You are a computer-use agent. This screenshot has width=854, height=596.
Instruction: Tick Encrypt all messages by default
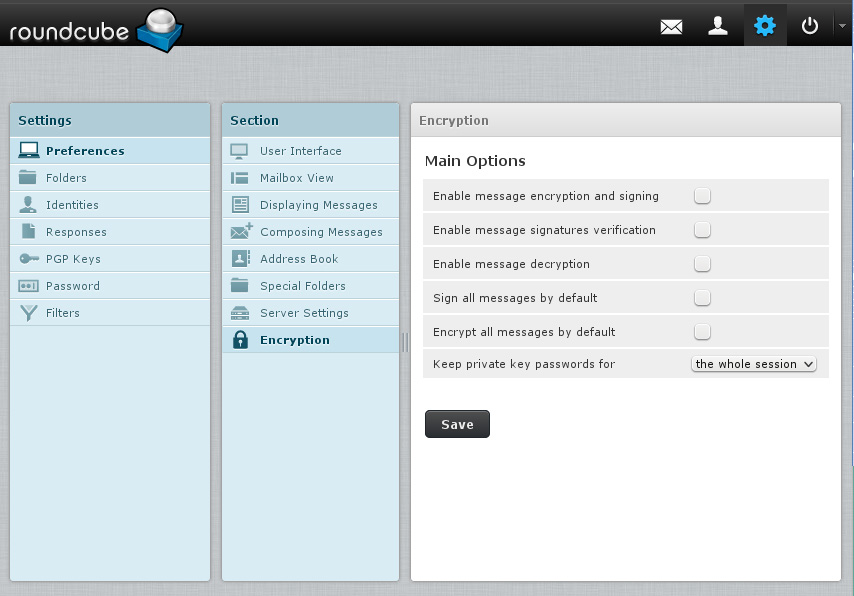pos(702,331)
